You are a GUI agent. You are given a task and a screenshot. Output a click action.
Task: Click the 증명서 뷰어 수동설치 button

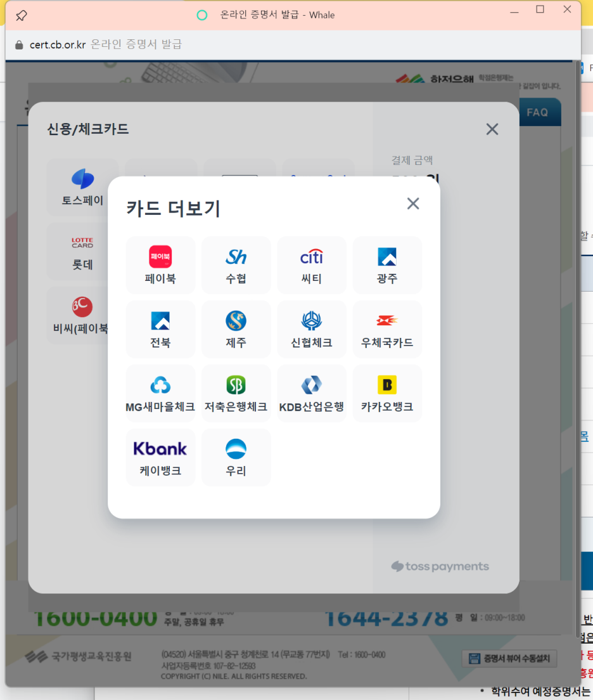[x=509, y=658]
